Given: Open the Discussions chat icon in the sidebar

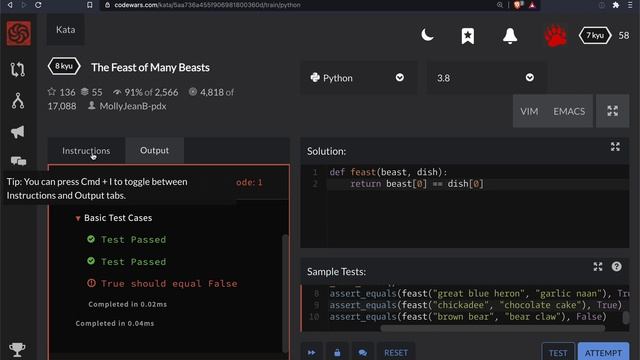Looking at the screenshot, I should pyautogui.click(x=18, y=161).
